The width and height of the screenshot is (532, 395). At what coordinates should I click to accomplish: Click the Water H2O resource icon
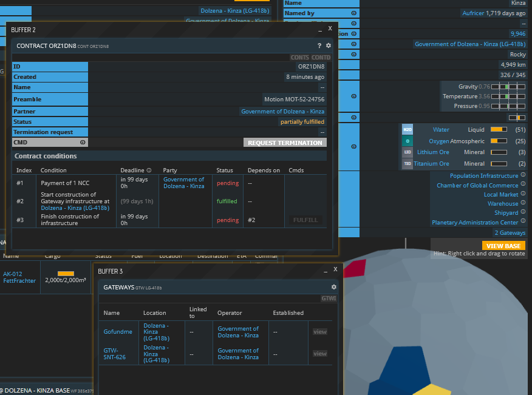tap(408, 130)
